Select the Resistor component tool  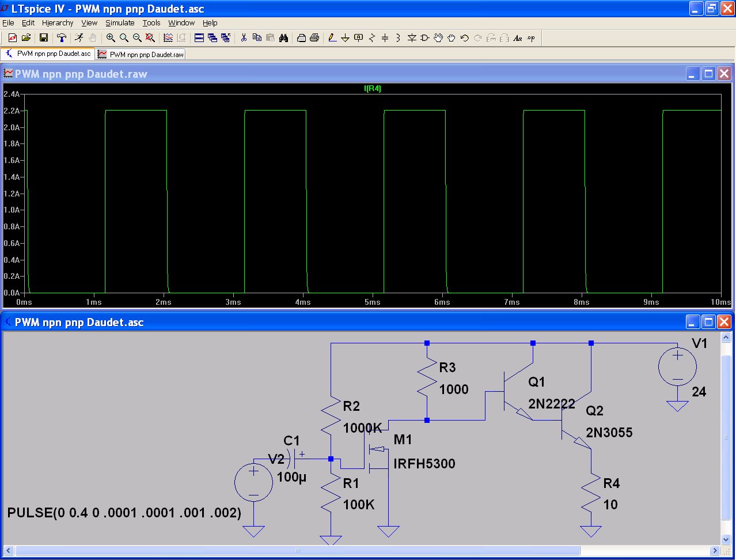pos(371,38)
